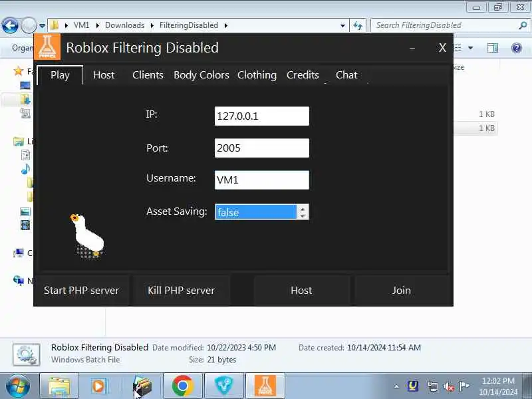Open the Clients tab
Viewport: 532px width, 399px height.
[148, 75]
